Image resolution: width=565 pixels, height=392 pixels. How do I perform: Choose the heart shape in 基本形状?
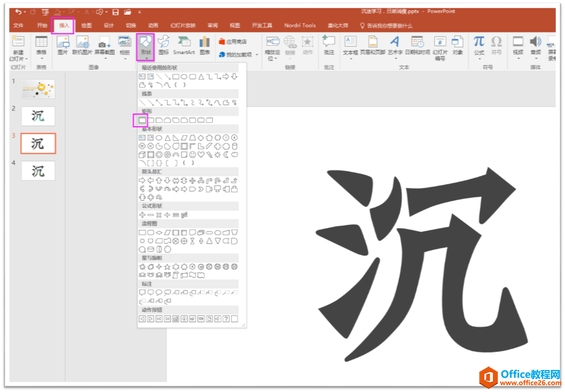click(201, 155)
